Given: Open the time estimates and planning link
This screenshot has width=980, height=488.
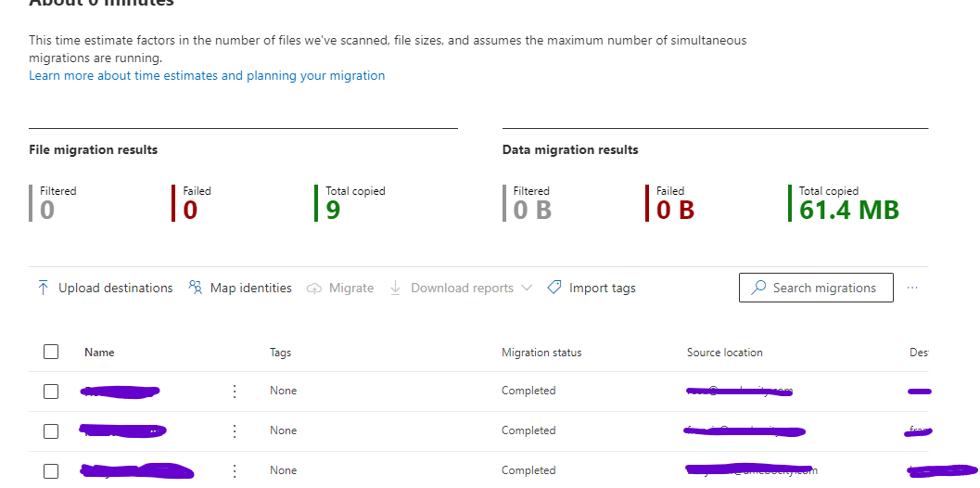Looking at the screenshot, I should (x=207, y=76).
